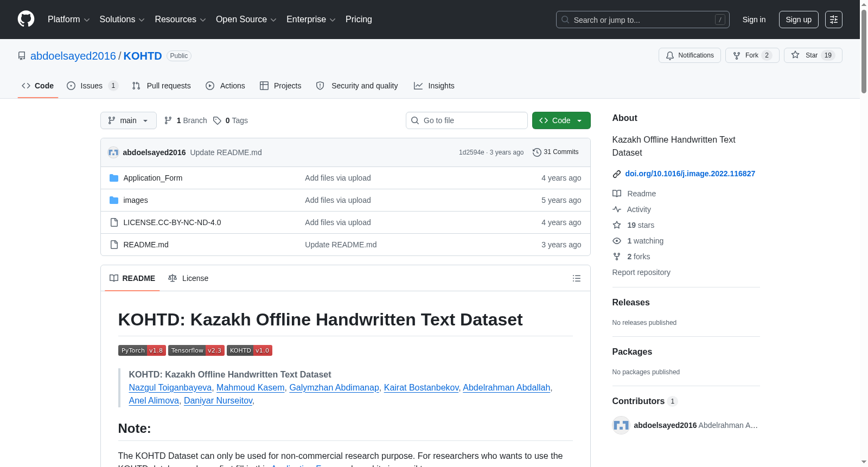Open the README.md file

click(x=146, y=245)
